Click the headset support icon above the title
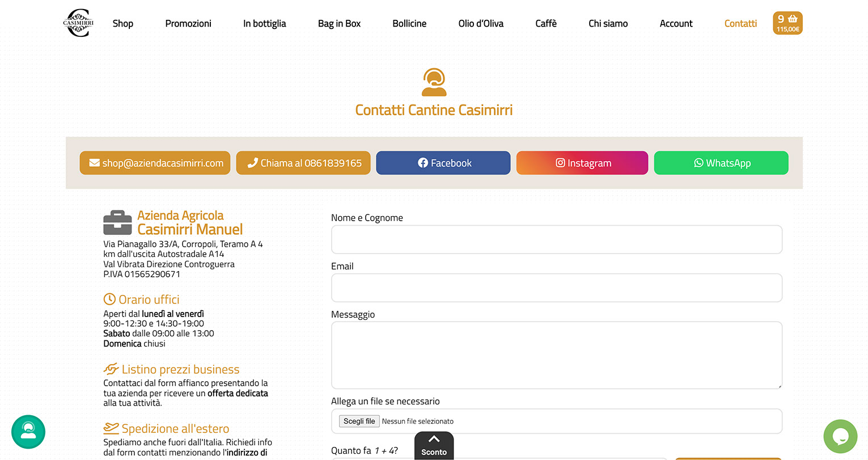 point(434,82)
